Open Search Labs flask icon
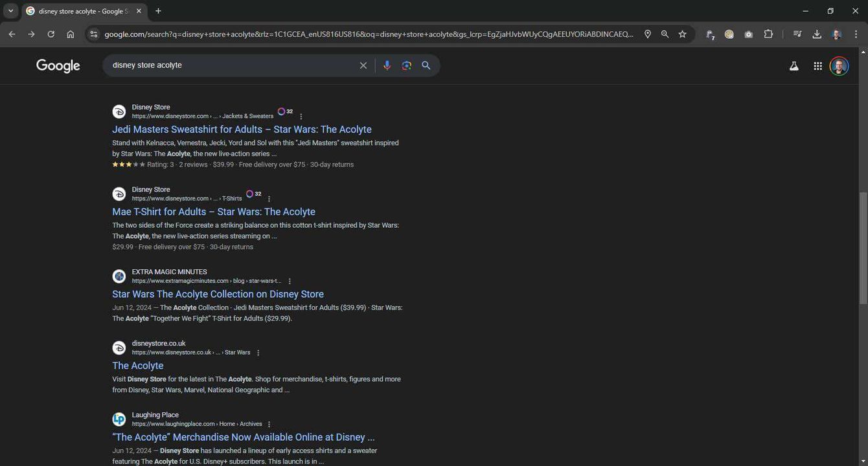This screenshot has width=868, height=466. tap(794, 66)
